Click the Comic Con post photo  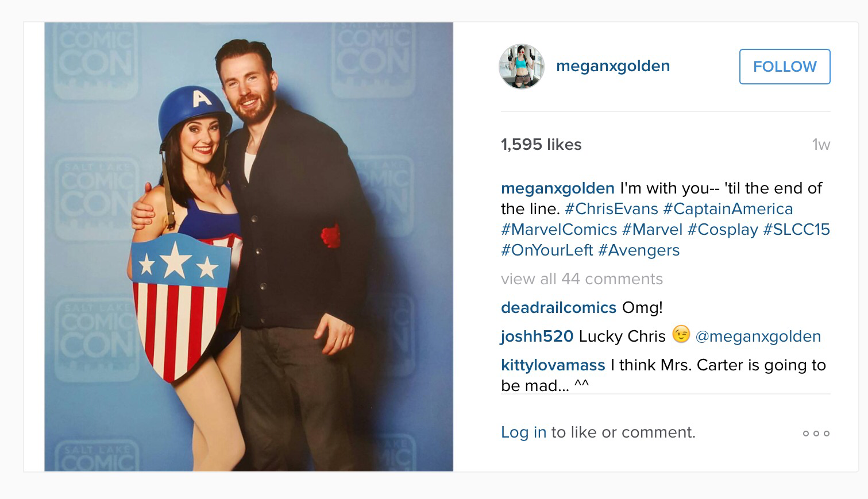point(249,247)
